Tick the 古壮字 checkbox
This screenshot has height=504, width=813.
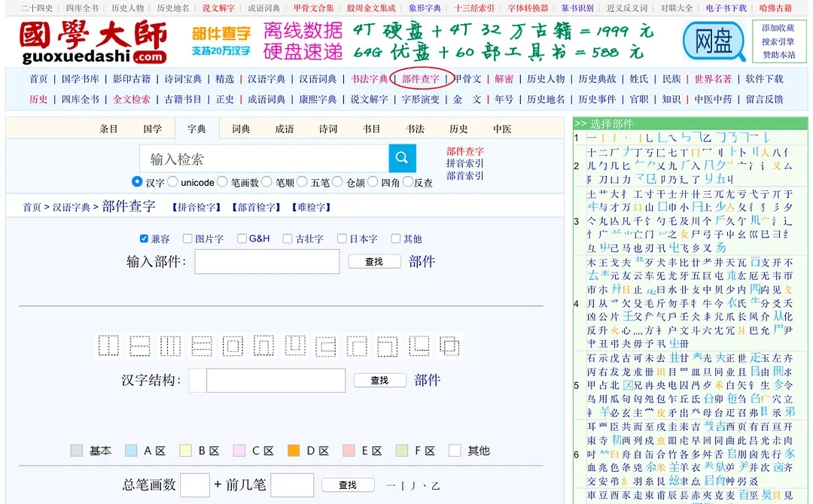pos(288,239)
